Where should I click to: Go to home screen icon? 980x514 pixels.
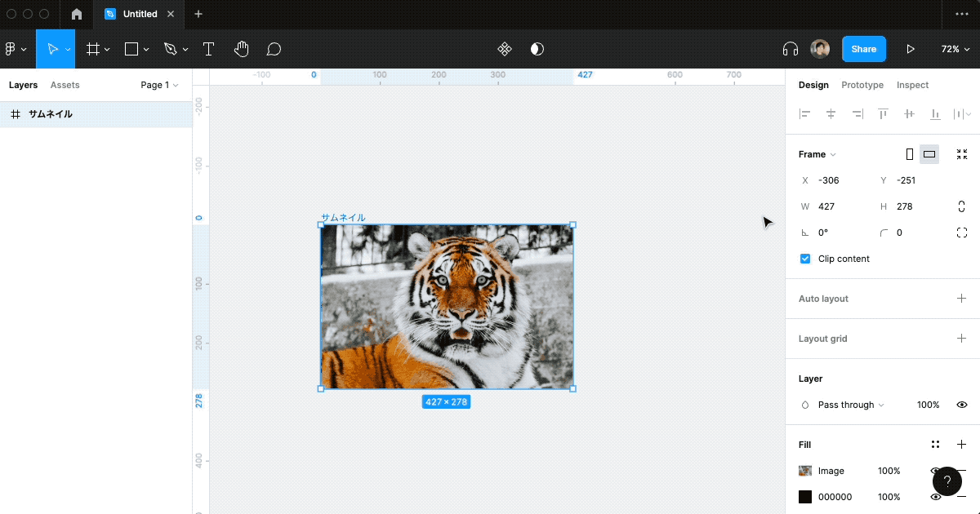[77, 14]
